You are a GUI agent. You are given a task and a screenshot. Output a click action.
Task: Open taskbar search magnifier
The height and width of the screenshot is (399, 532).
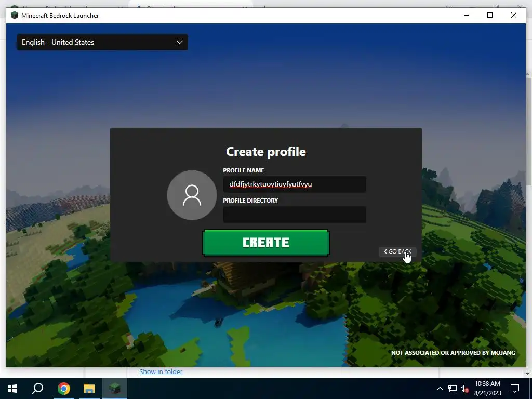coord(37,389)
